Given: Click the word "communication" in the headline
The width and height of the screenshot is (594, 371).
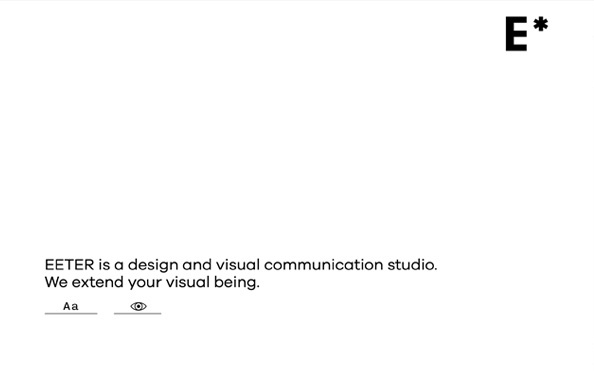Looking at the screenshot, I should [x=324, y=265].
